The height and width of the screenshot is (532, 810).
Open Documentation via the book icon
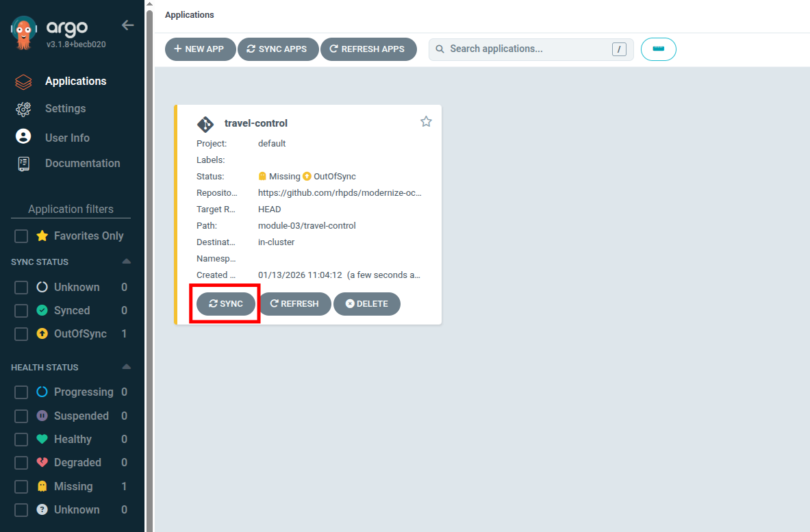coord(23,163)
